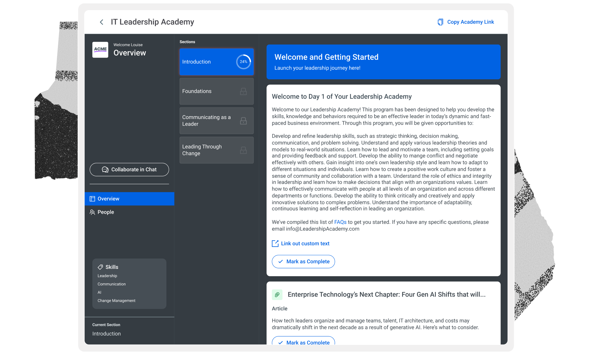Click the Sections heading
The height and width of the screenshot is (364, 592).
tap(187, 42)
